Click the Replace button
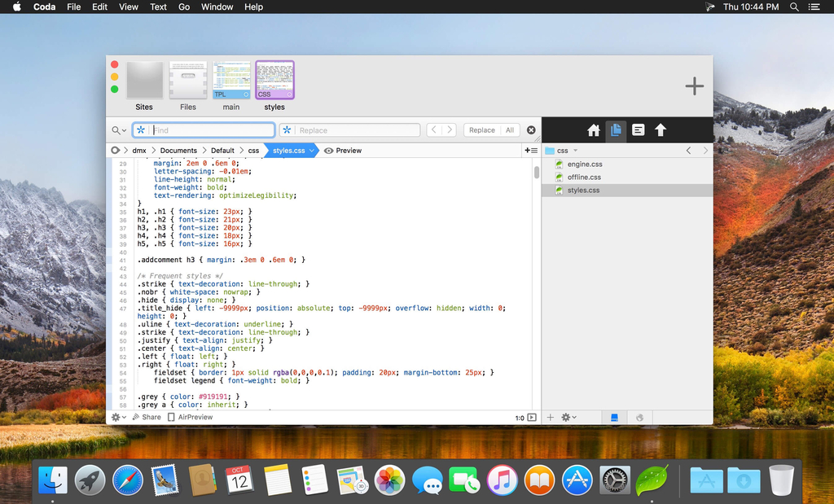Viewport: 834px width, 504px height. [481, 130]
